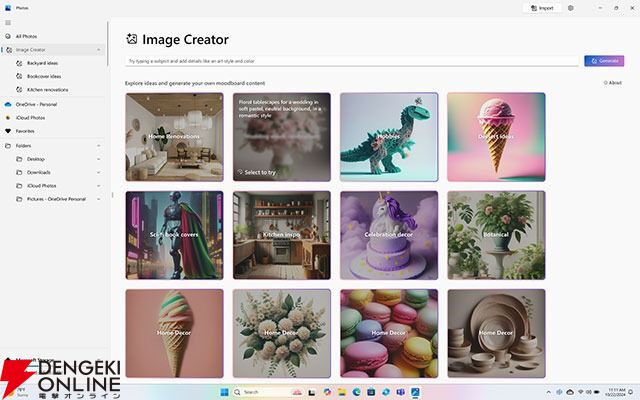Open the hamburger navigation menu
This screenshot has height=400, width=640.
[x=8, y=21]
